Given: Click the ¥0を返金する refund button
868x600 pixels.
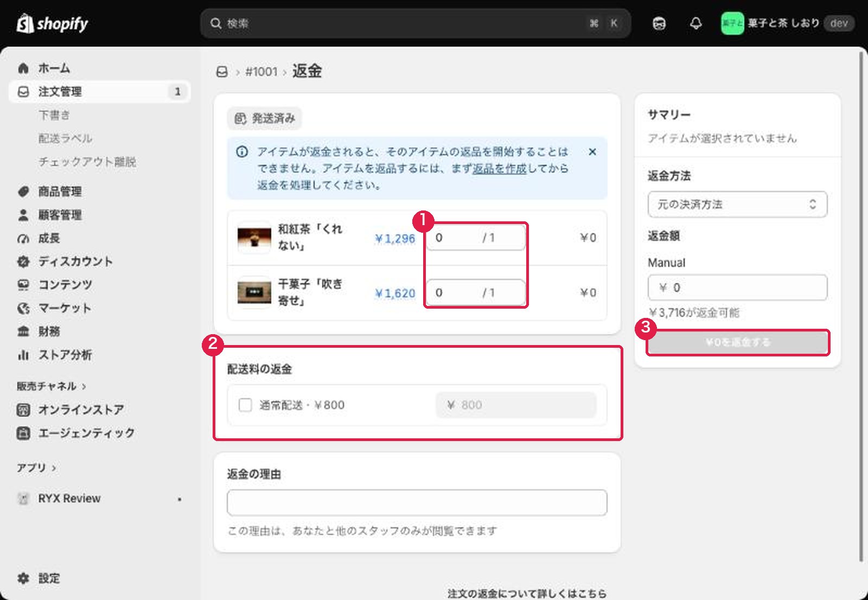Looking at the screenshot, I should 738,342.
